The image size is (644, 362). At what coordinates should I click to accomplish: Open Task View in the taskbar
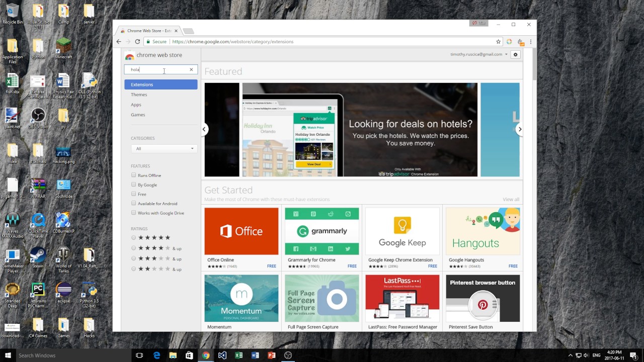click(139, 355)
